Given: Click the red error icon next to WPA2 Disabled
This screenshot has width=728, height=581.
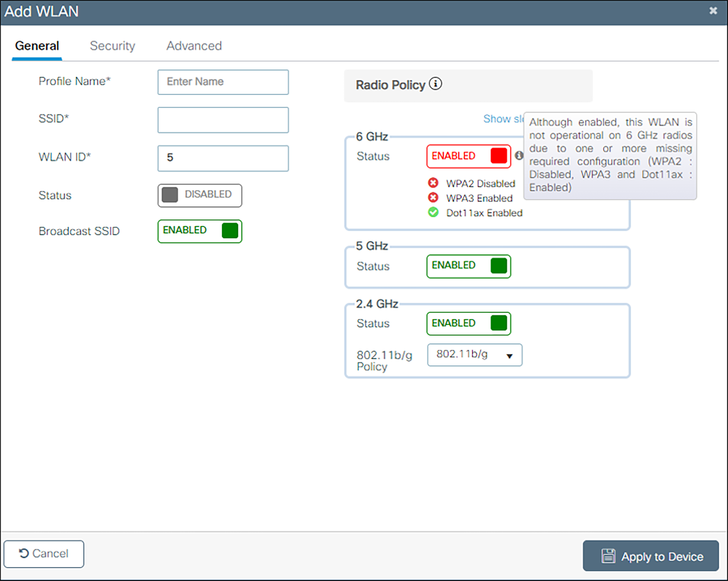Looking at the screenshot, I should (433, 183).
